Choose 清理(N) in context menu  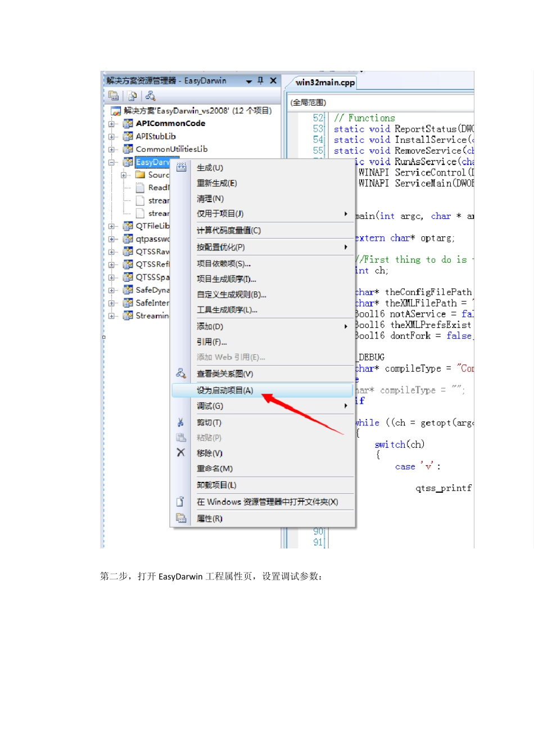click(263, 199)
